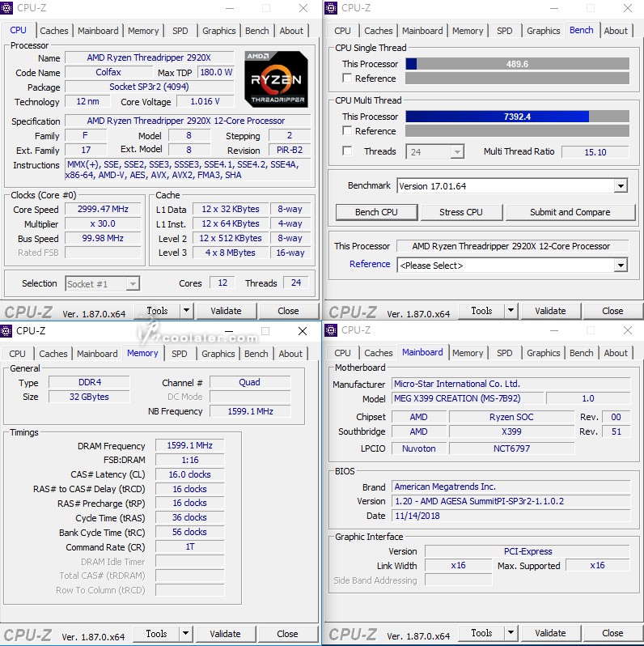Click Model field MEG X399 CREATION
Viewport: 644px width, 646px height.
pos(468,398)
